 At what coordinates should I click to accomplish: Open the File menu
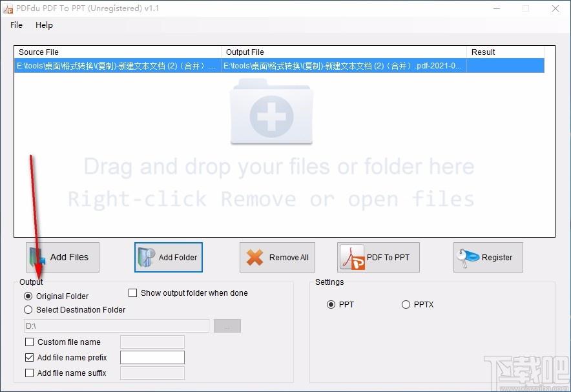click(x=16, y=25)
